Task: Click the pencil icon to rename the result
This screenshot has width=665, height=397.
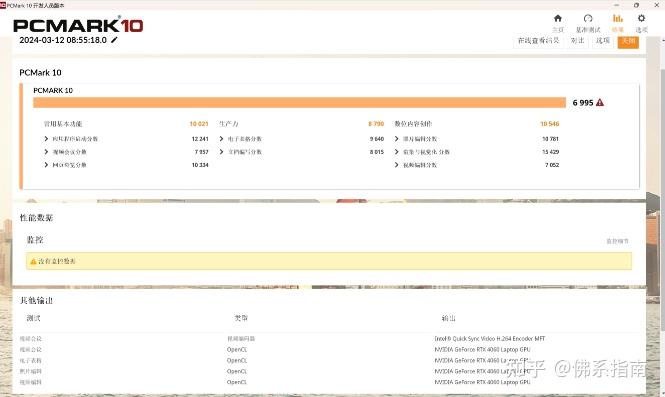Action: [114, 40]
